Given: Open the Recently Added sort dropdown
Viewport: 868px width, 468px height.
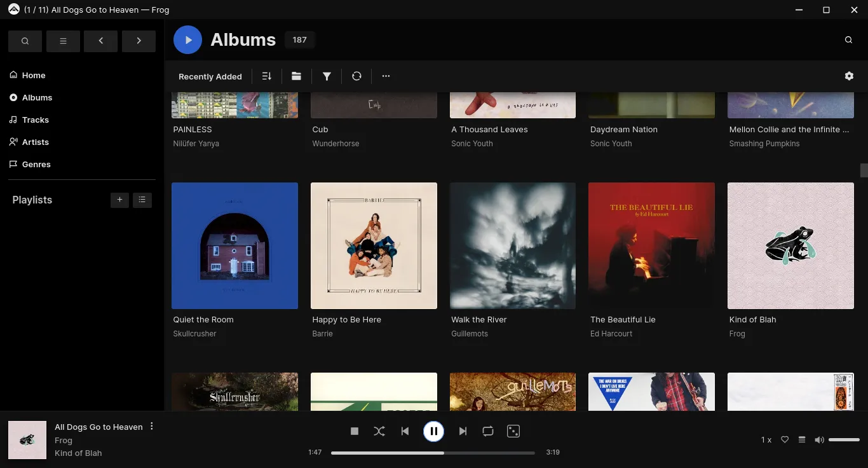Looking at the screenshot, I should [210, 76].
